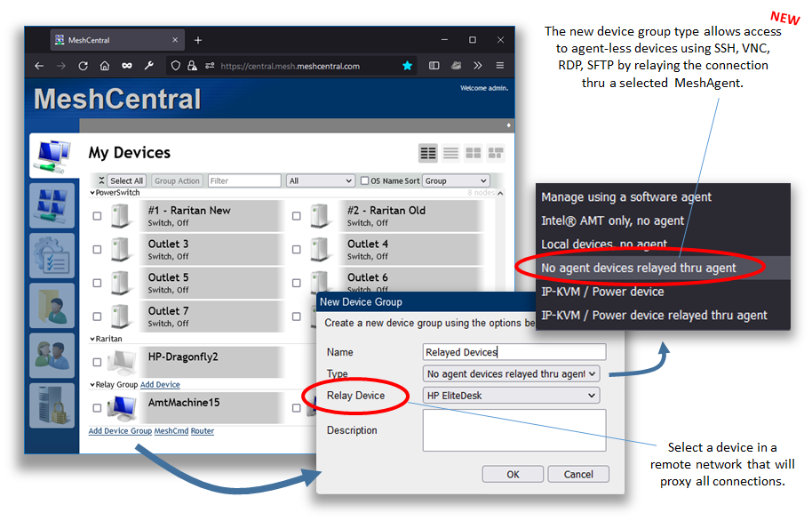Open My Account from the sidebar
Viewport: 812px width, 521px height.
click(53, 205)
